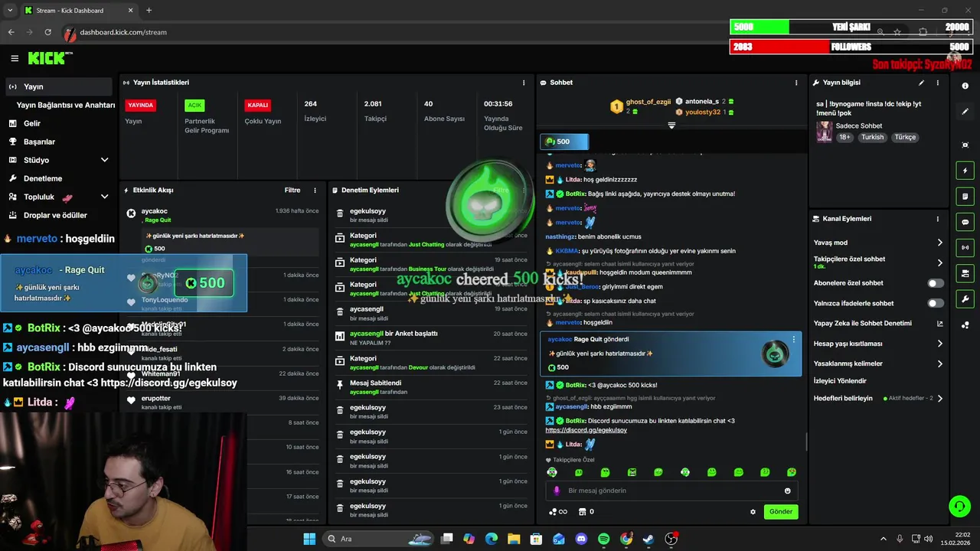The width and height of the screenshot is (980, 551).
Task: Open the pinned aycakoc Rage Quit message menu
Action: (x=794, y=339)
